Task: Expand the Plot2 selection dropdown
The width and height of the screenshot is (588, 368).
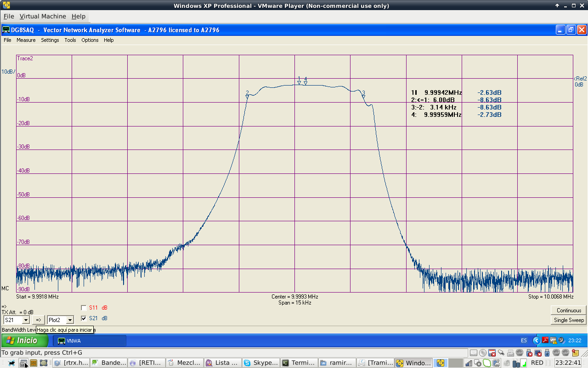Action: (70, 320)
